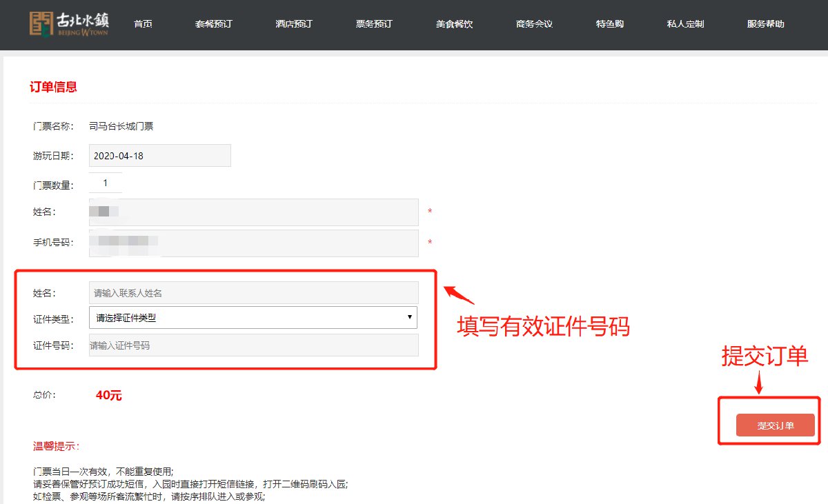Click the 门票数量 quantity field

[106, 183]
